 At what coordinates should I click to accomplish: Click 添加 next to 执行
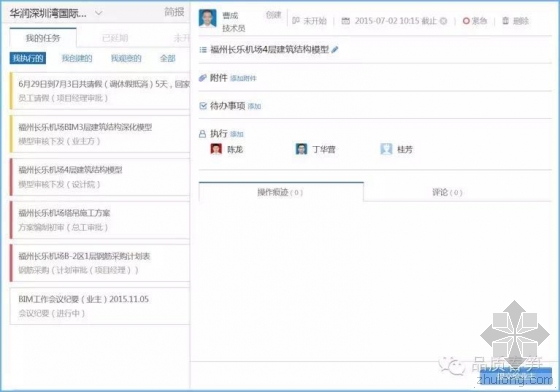click(x=237, y=134)
